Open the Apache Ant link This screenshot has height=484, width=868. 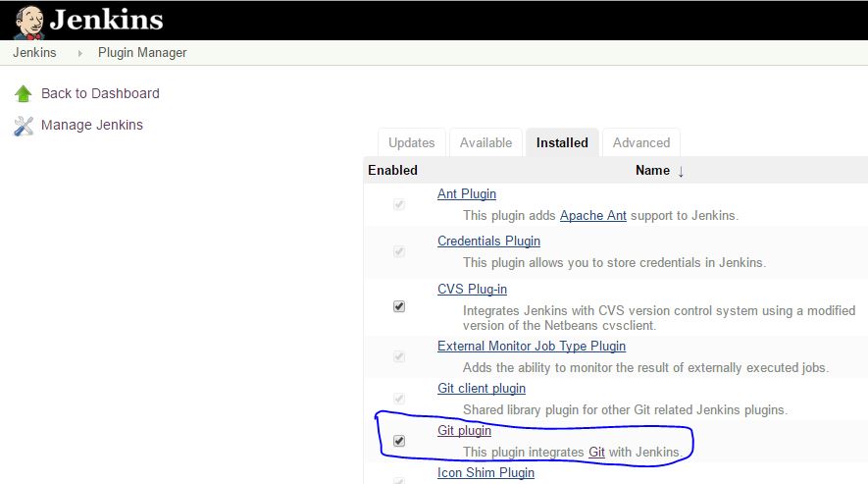tap(592, 215)
